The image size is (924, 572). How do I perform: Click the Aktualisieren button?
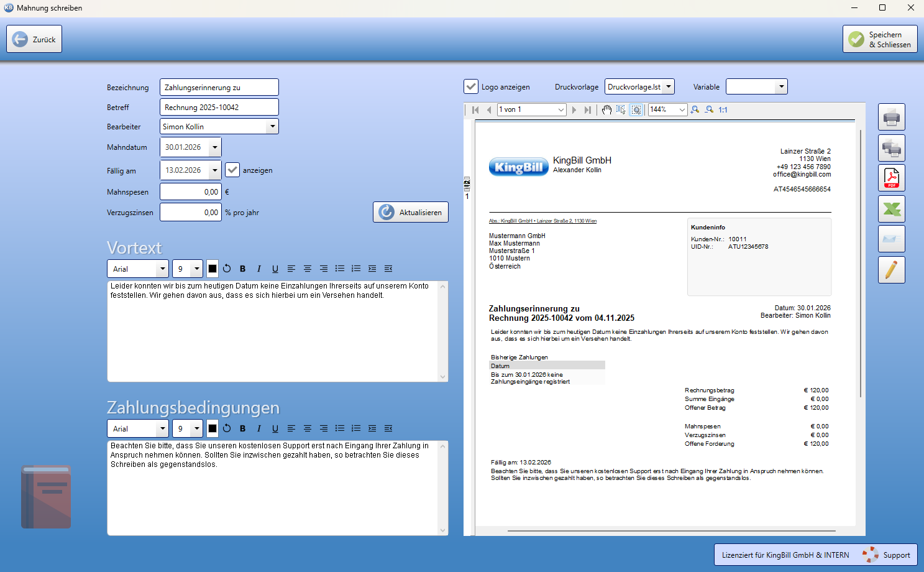coord(410,212)
